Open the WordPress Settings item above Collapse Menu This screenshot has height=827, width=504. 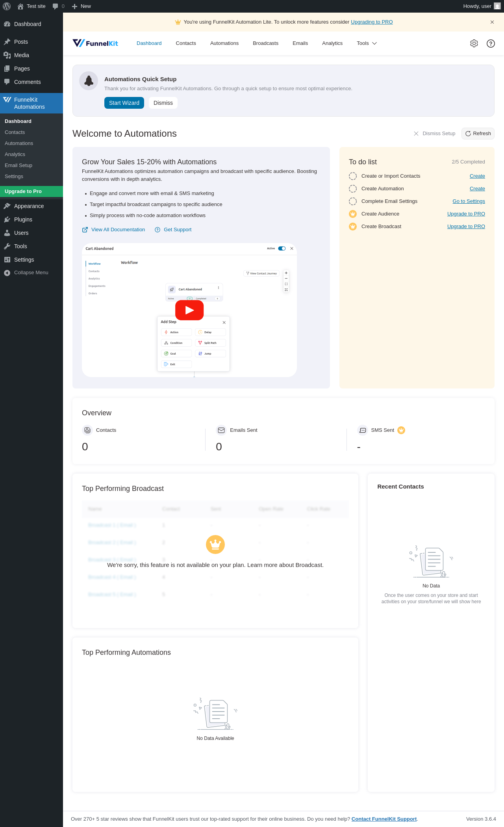[x=31, y=260]
